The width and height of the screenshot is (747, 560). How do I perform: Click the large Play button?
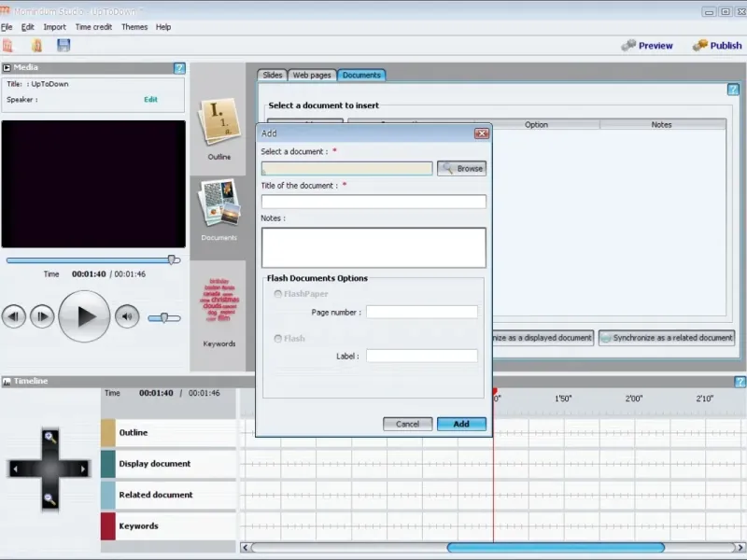pos(84,316)
